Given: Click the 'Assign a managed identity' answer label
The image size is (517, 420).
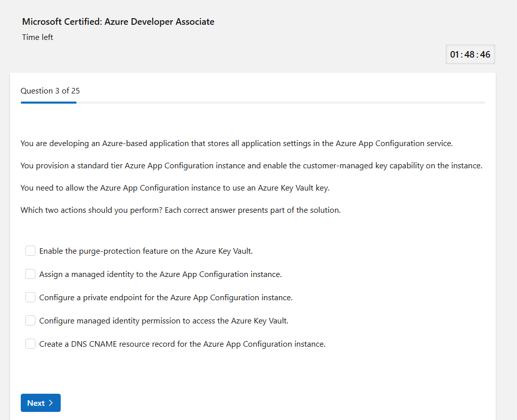Looking at the screenshot, I should [160, 274].
